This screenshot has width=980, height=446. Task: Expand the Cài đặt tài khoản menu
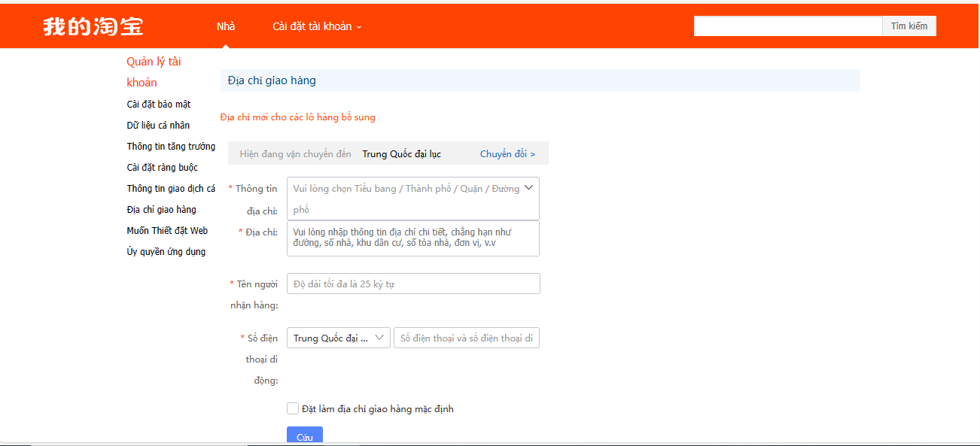click(x=317, y=26)
